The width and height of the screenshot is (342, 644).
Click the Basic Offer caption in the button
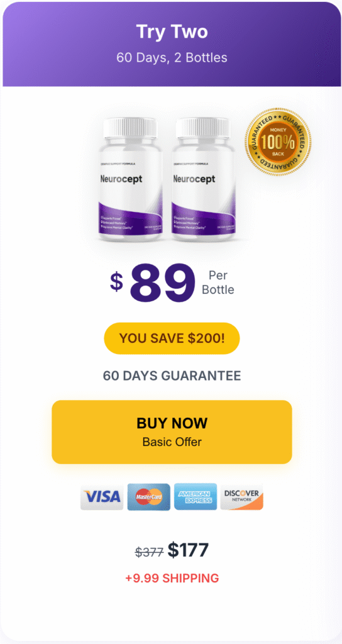click(172, 442)
